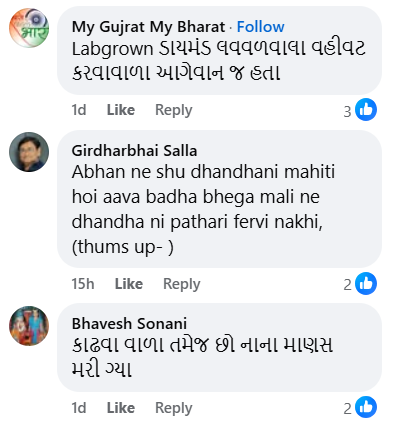Like Bhavesh Sonani's comment
398x427 pixels.
pos(121,408)
